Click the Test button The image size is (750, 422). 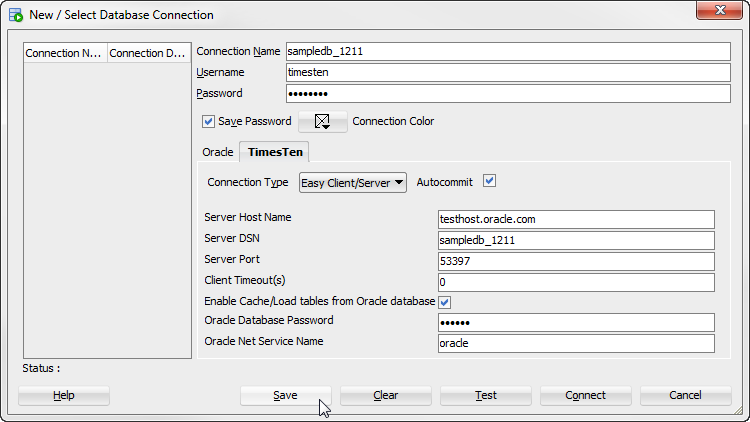click(x=485, y=396)
